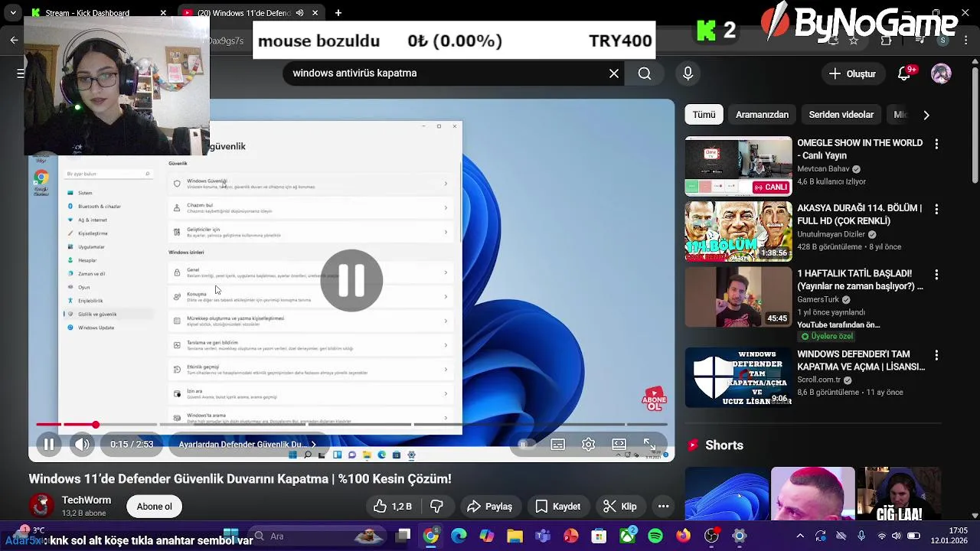Open more actions below the video
Screen dimensions: 980x551
(663, 507)
